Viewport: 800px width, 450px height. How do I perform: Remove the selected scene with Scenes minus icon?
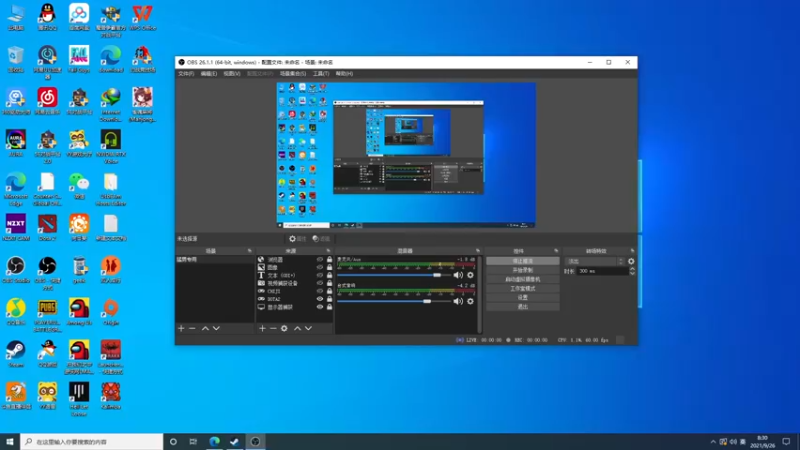(x=192, y=329)
